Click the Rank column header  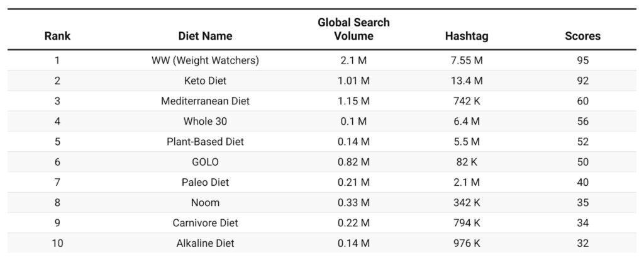coord(57,36)
